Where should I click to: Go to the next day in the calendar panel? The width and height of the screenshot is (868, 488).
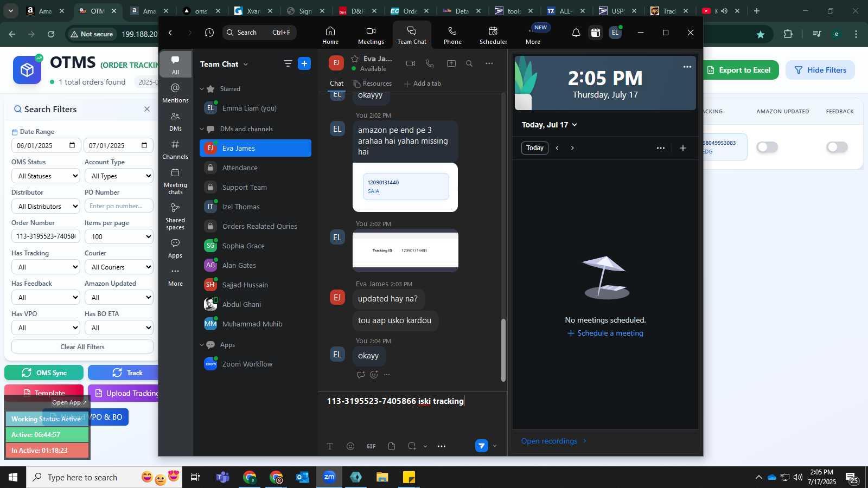[572, 148]
